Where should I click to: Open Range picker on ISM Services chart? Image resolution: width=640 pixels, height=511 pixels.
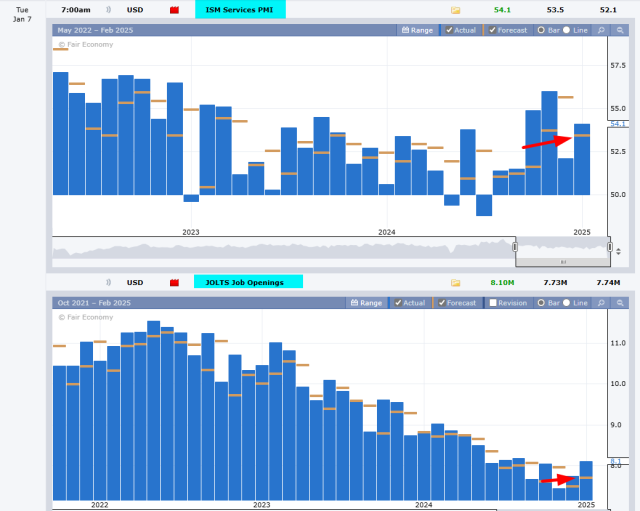click(417, 31)
